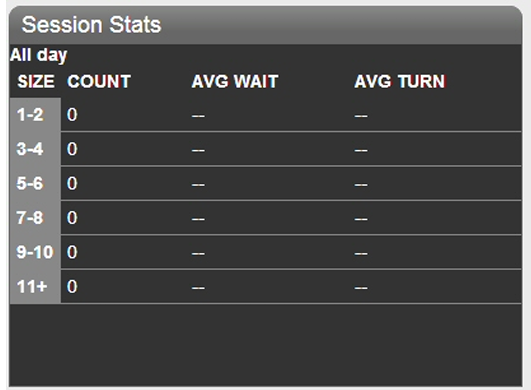Click the avg wait dash for 3-4

(198, 151)
